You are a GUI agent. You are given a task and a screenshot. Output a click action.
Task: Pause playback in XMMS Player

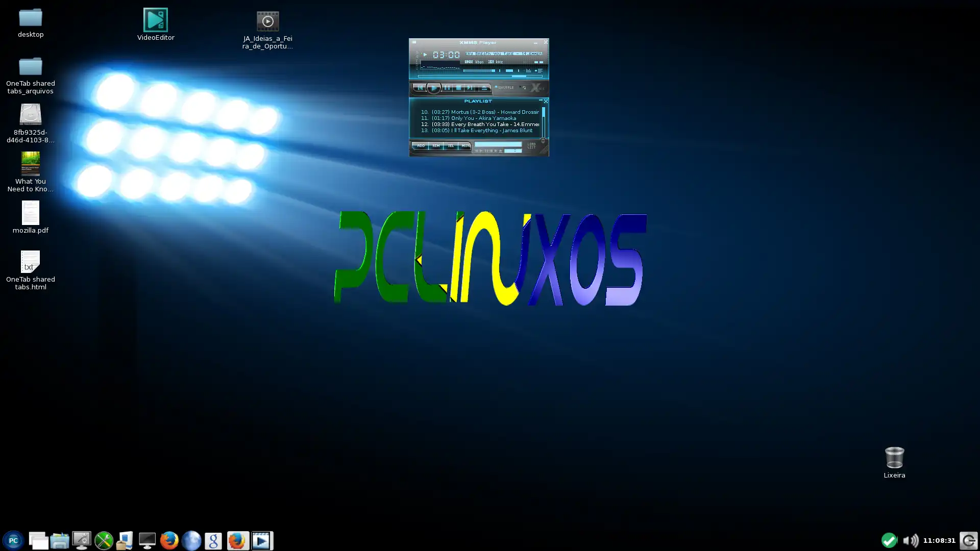pos(447,88)
